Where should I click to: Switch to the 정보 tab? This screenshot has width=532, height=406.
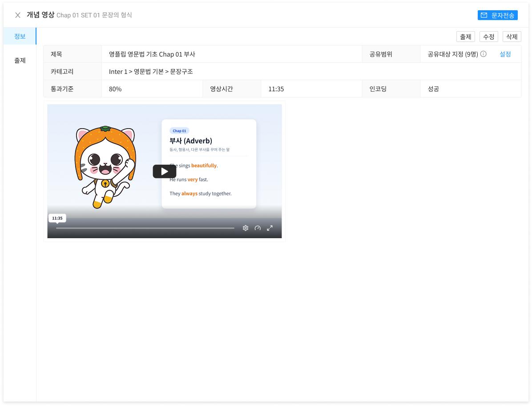tap(20, 37)
